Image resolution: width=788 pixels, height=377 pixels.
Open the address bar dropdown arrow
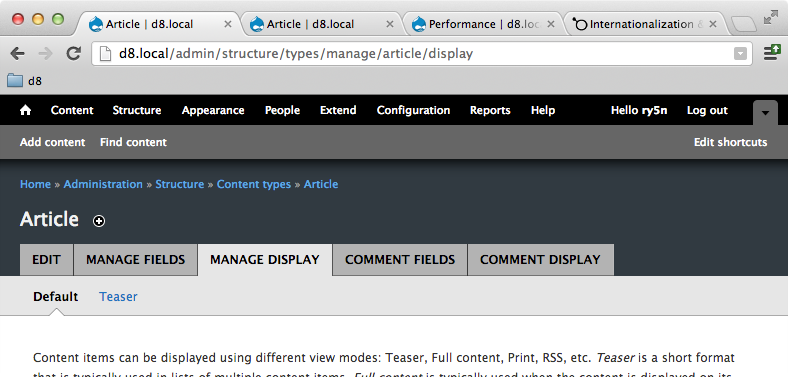point(740,53)
